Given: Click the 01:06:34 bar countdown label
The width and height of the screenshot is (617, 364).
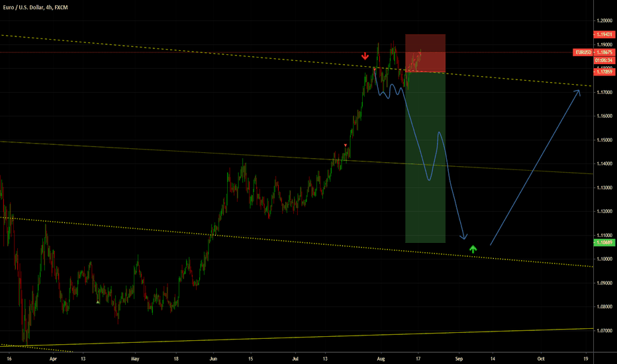Looking at the screenshot, I should coord(604,60).
